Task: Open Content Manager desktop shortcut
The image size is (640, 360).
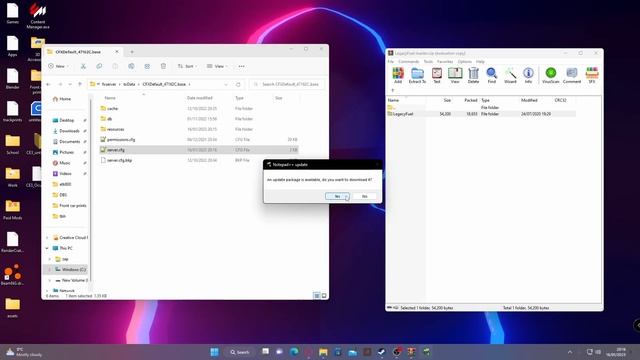Action: [x=38, y=16]
